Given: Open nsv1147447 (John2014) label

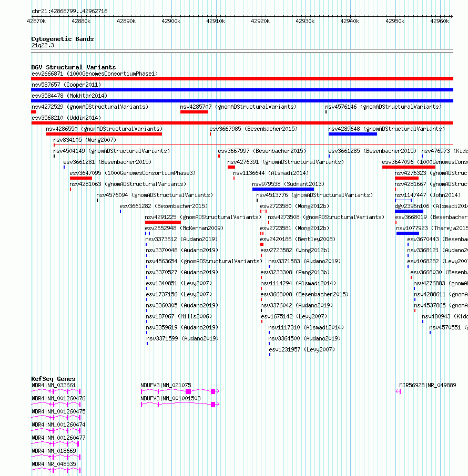Looking at the screenshot, I should pyautogui.click(x=428, y=195).
